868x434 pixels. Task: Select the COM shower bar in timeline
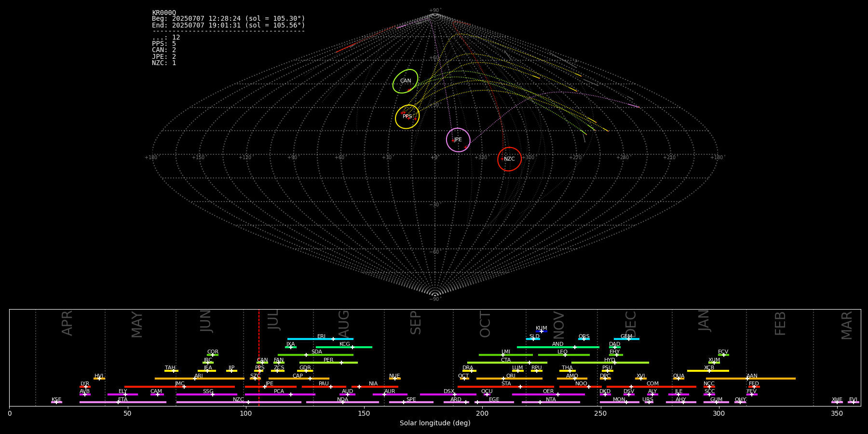click(652, 387)
